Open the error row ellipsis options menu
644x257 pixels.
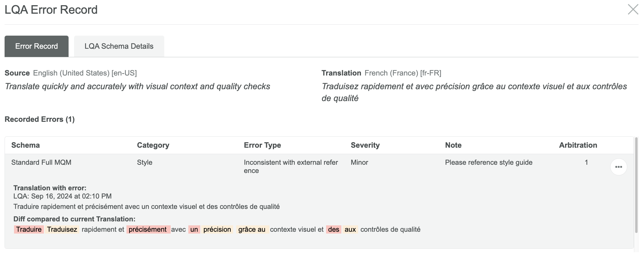click(x=619, y=167)
